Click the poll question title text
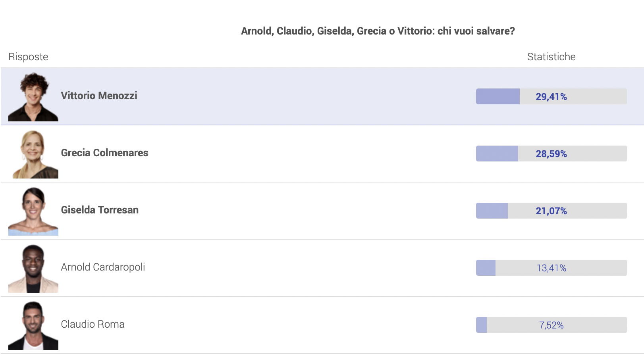 pos(378,31)
